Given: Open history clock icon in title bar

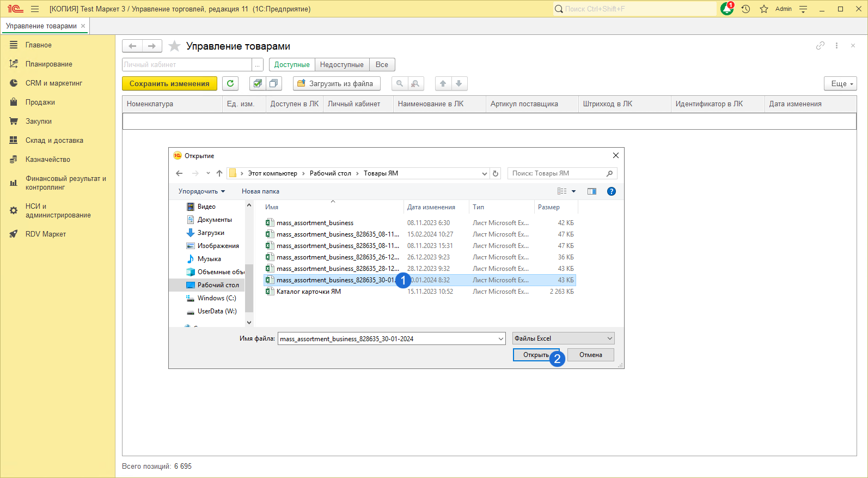Looking at the screenshot, I should coord(745,9).
